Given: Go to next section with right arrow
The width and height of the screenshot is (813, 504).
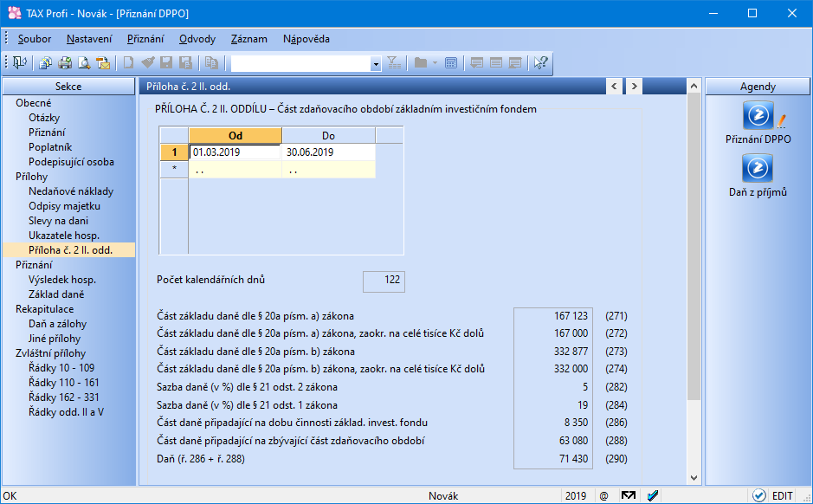Looking at the screenshot, I should pyautogui.click(x=634, y=87).
